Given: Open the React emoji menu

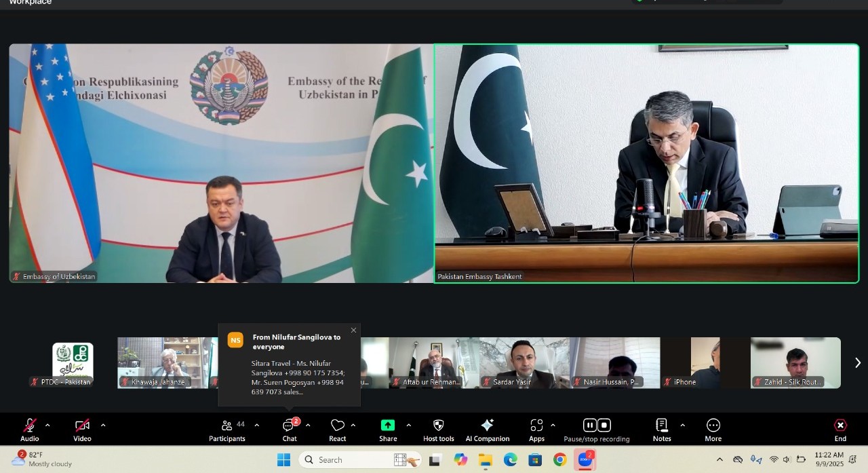Looking at the screenshot, I should [337, 426].
